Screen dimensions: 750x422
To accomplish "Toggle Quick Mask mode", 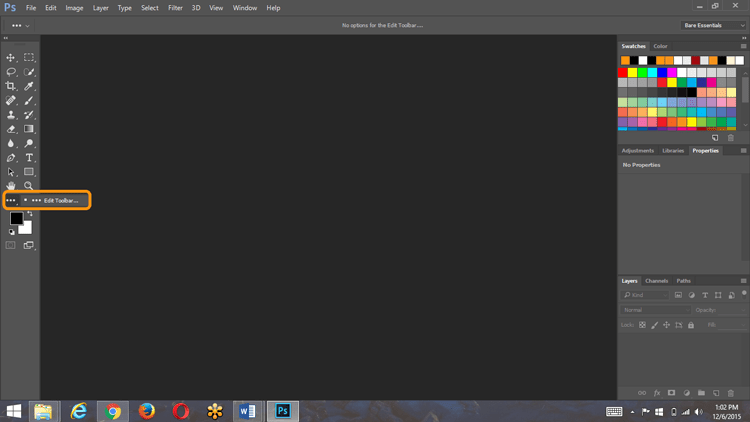I will tap(11, 245).
